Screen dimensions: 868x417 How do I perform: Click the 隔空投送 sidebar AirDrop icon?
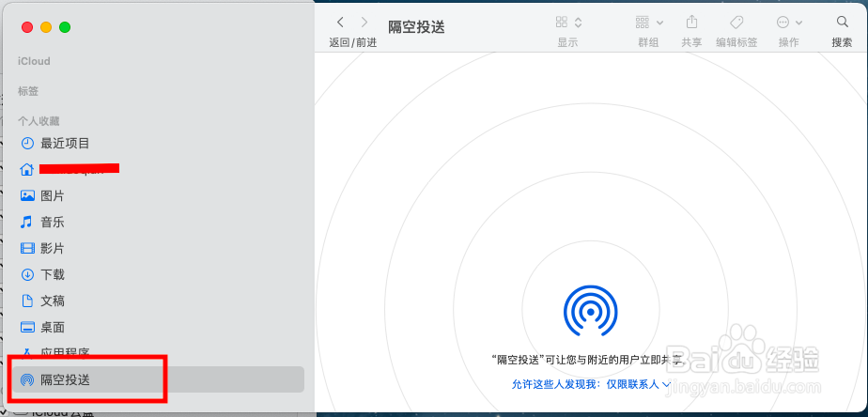tap(27, 379)
